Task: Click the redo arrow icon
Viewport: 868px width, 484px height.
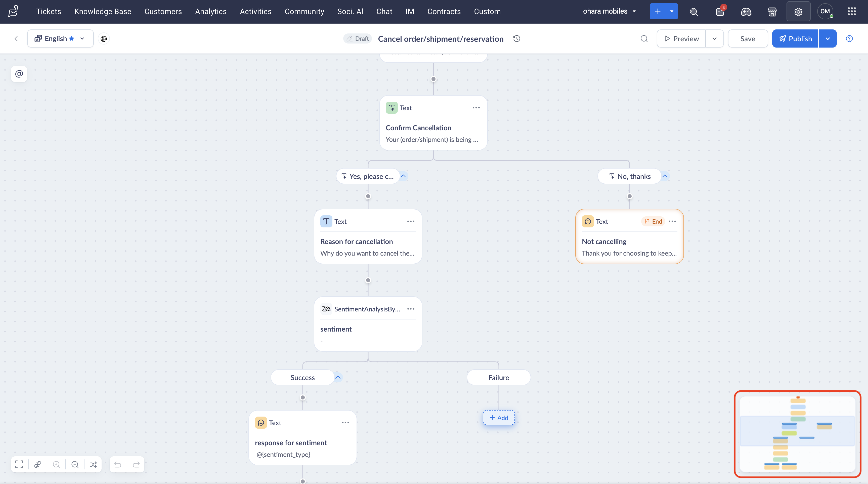Action: [x=136, y=464]
